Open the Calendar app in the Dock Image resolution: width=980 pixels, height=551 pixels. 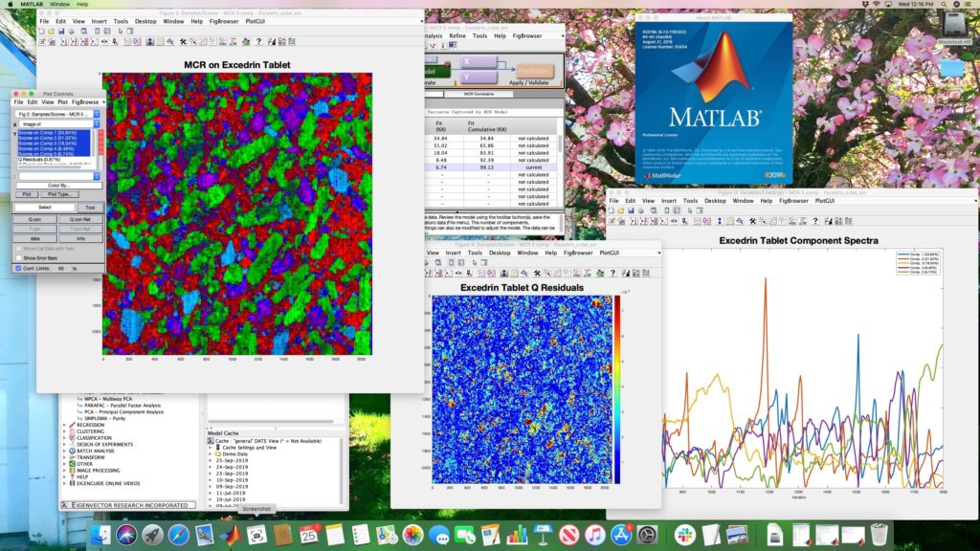coord(309,535)
